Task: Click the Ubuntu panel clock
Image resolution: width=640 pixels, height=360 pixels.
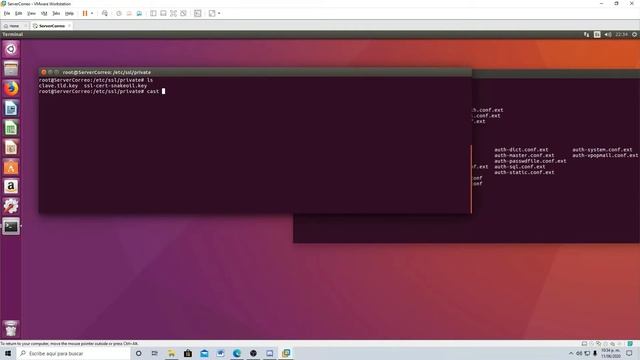Action: tap(621, 35)
